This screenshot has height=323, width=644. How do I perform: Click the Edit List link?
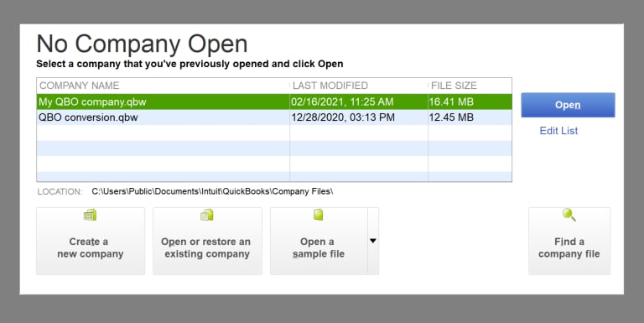tap(558, 131)
